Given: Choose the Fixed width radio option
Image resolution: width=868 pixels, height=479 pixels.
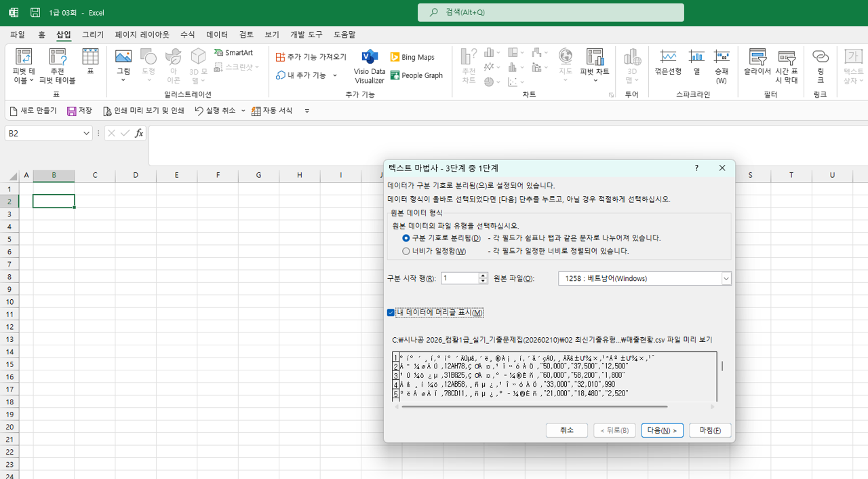Looking at the screenshot, I should pos(406,251).
